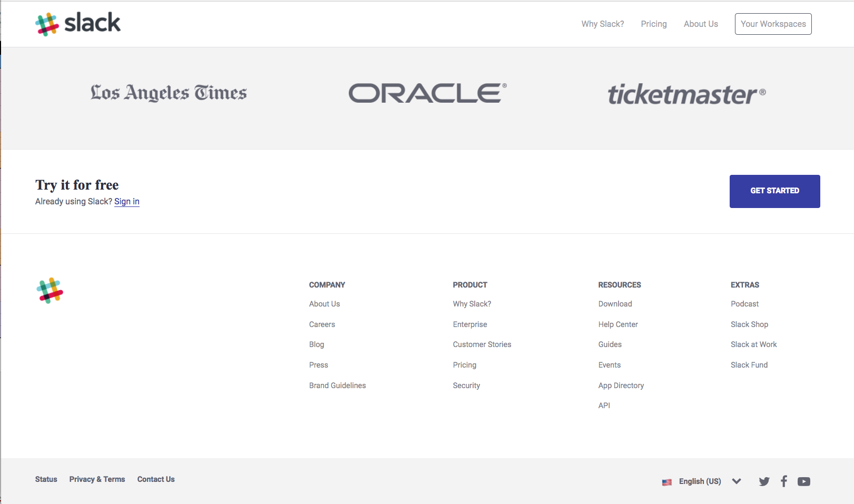Viewport: 854px width, 504px height.
Task: Click the Oracle logo
Action: pyautogui.click(x=428, y=93)
